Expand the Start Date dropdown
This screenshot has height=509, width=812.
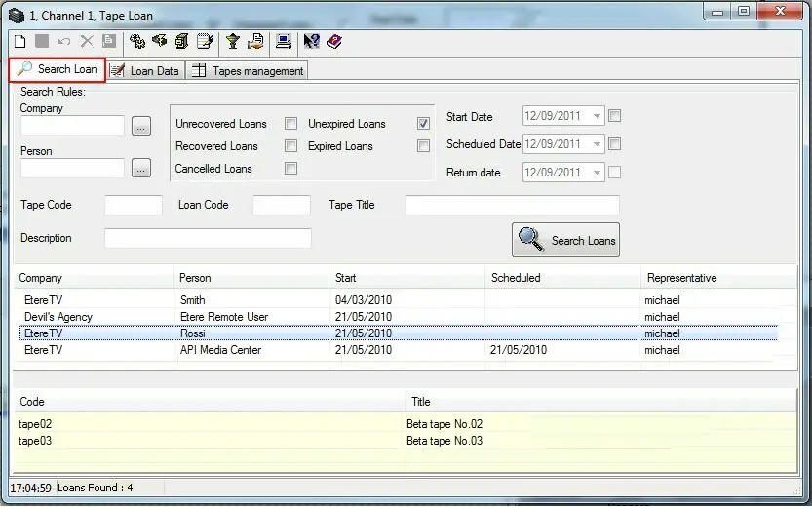[596, 116]
